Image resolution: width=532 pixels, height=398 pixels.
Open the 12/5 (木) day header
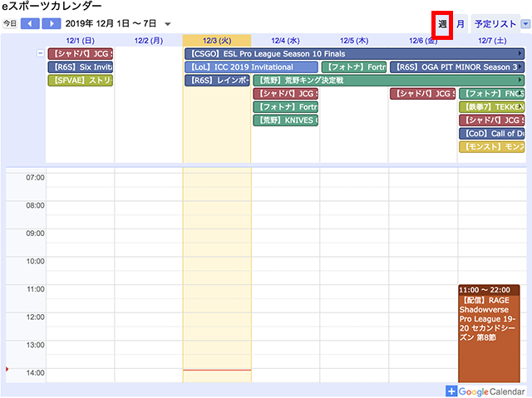pyautogui.click(x=354, y=41)
